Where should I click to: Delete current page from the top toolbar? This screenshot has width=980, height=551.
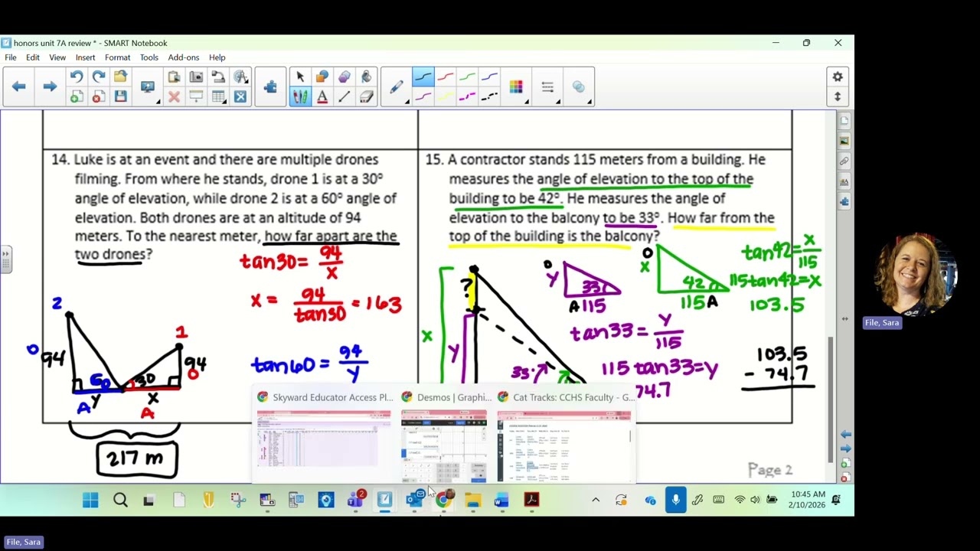pos(99,97)
